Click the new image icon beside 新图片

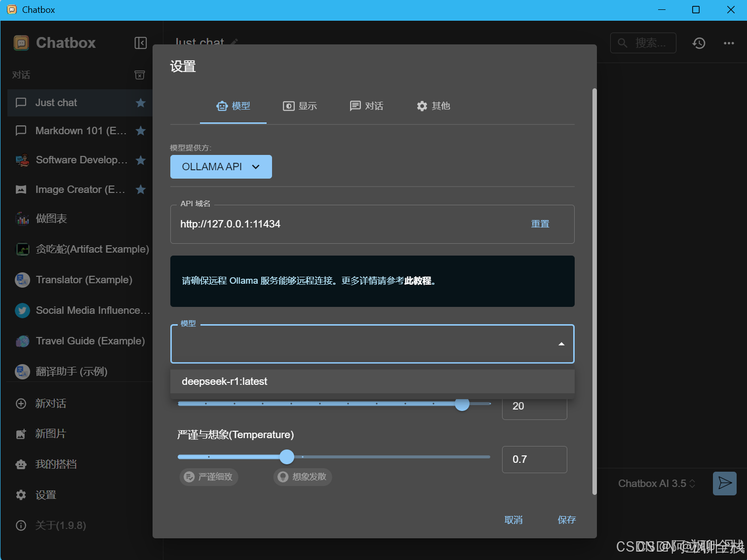[21, 434]
